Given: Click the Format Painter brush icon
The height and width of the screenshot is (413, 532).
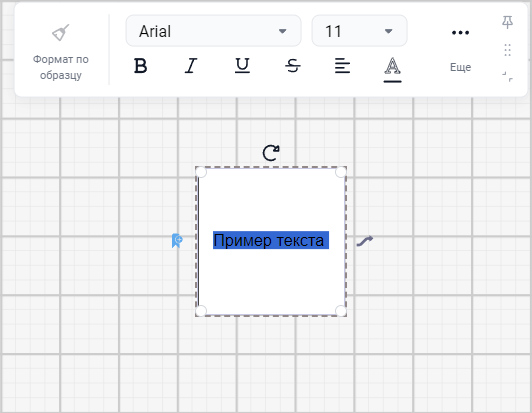Looking at the screenshot, I should (x=60, y=33).
